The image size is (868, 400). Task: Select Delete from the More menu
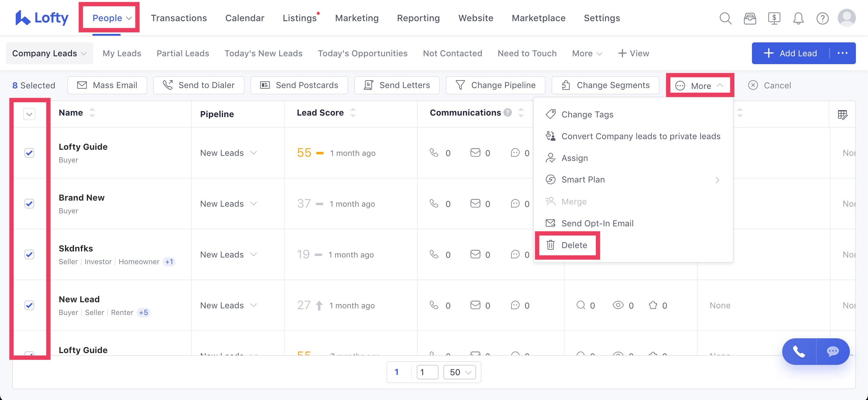pos(574,245)
